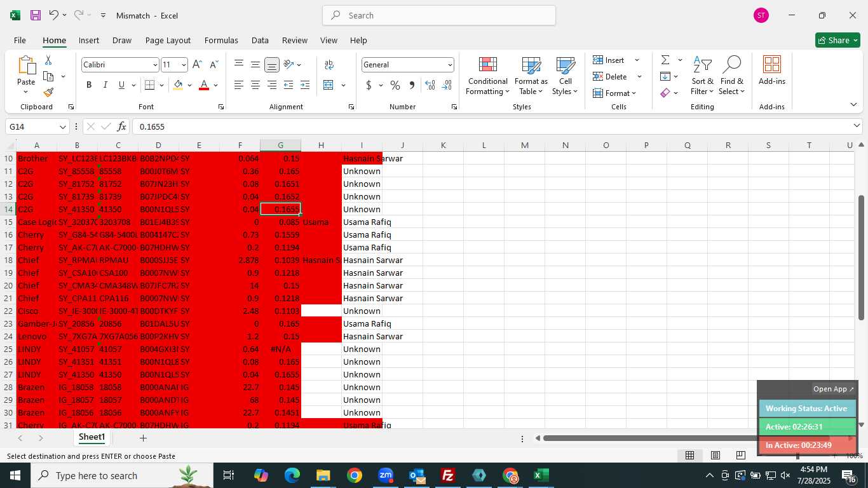Increase the indent level
Screen dimensions: 868x488
click(x=305, y=85)
